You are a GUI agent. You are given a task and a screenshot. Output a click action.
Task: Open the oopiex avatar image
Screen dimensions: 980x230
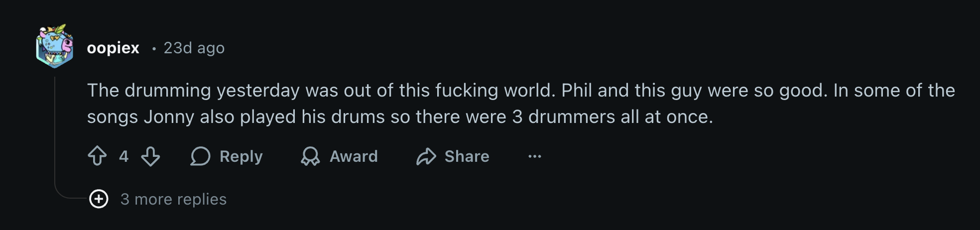pos(55,46)
